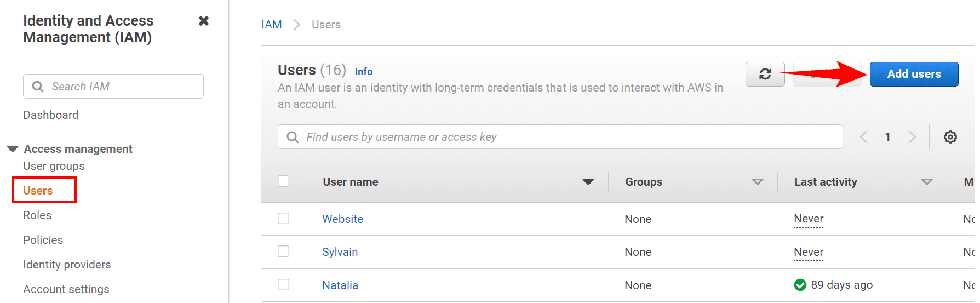Click the refresh users list icon
The height and width of the screenshot is (303, 980).
click(x=765, y=74)
